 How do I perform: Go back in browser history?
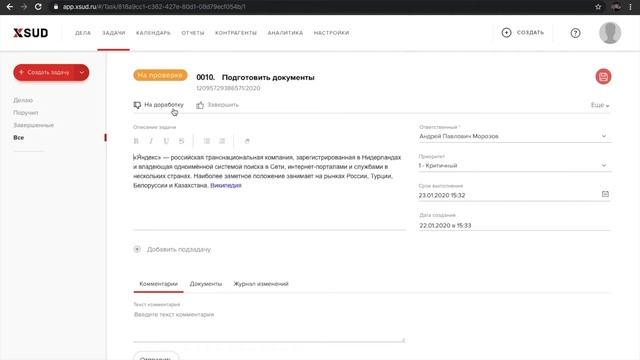click(10, 7)
